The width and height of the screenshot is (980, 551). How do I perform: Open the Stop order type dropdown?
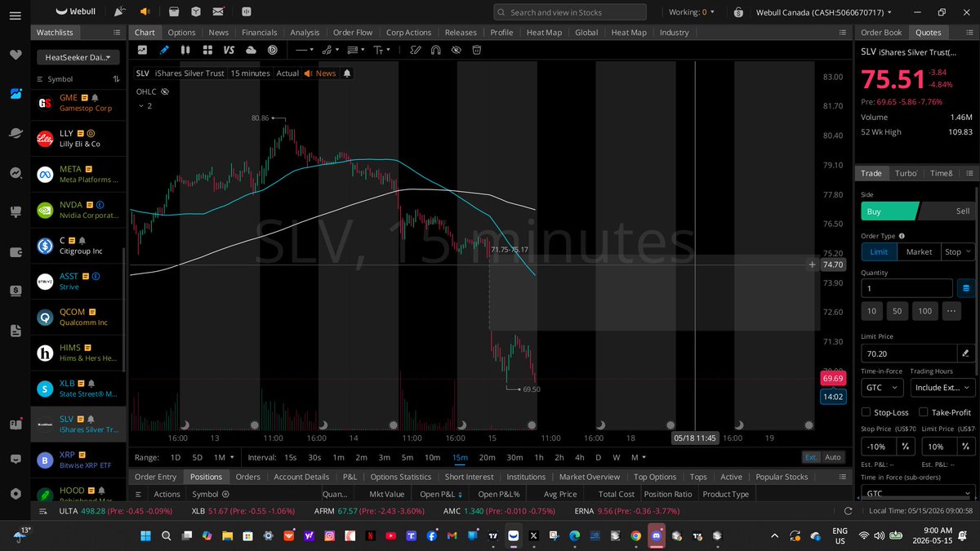click(x=958, y=251)
